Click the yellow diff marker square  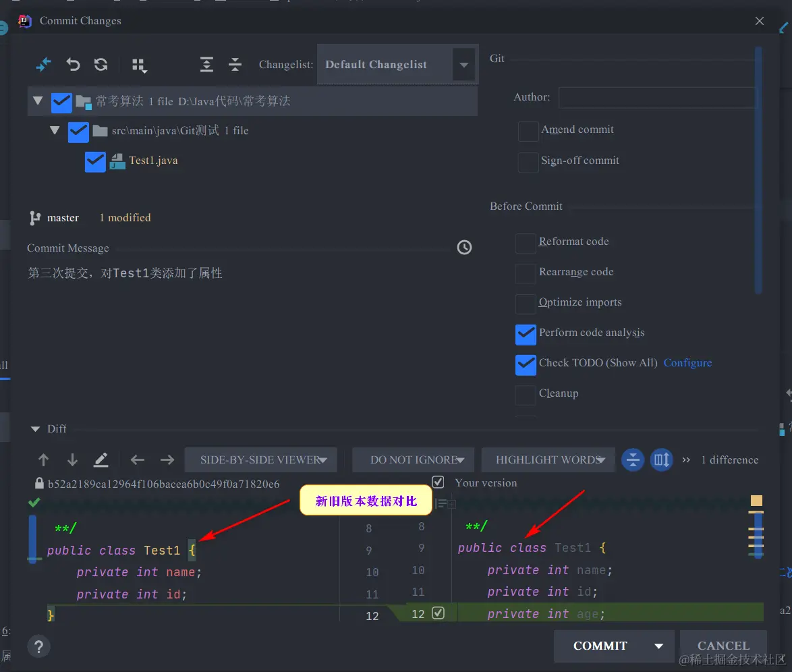756,501
